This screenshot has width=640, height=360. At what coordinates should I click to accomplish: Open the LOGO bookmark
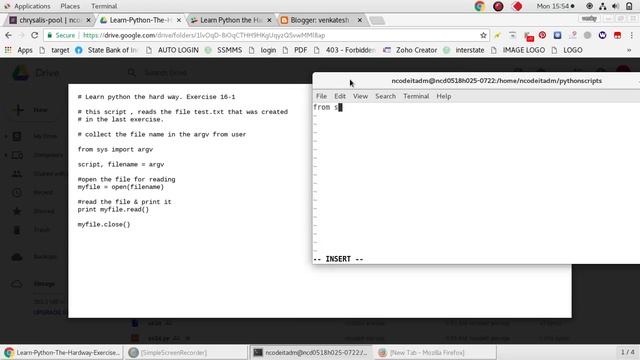(x=567, y=50)
